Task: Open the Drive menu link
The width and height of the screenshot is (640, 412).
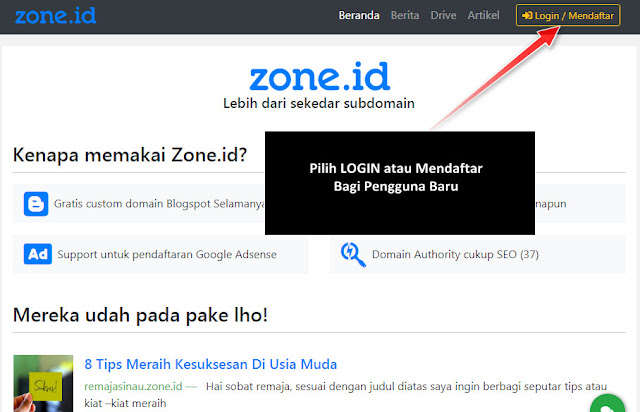Action: 443,16
